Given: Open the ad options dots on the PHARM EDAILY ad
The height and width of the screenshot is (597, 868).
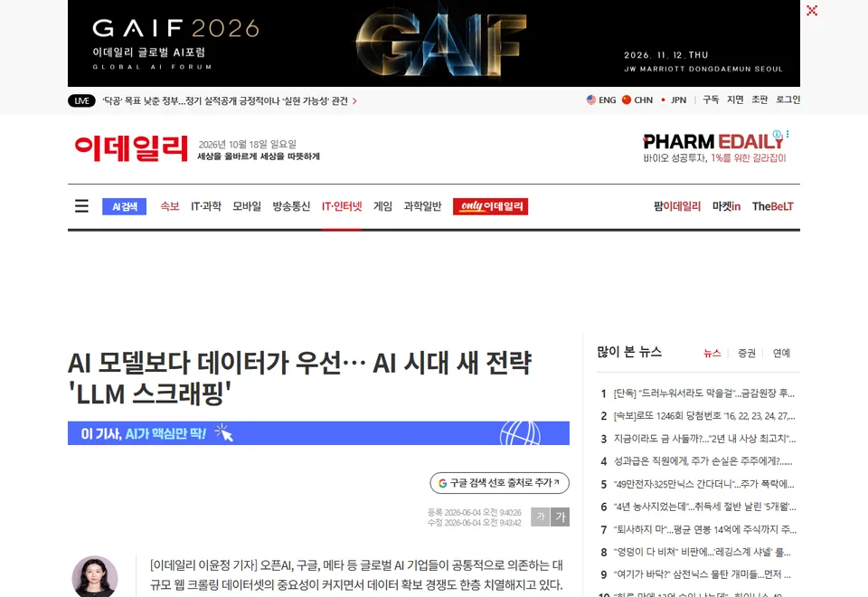Looking at the screenshot, I should pos(788,134).
